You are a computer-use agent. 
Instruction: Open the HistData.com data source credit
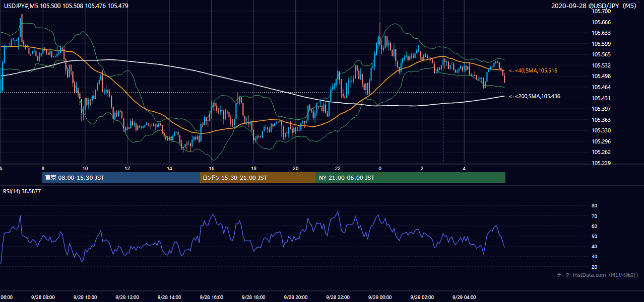pos(598,275)
